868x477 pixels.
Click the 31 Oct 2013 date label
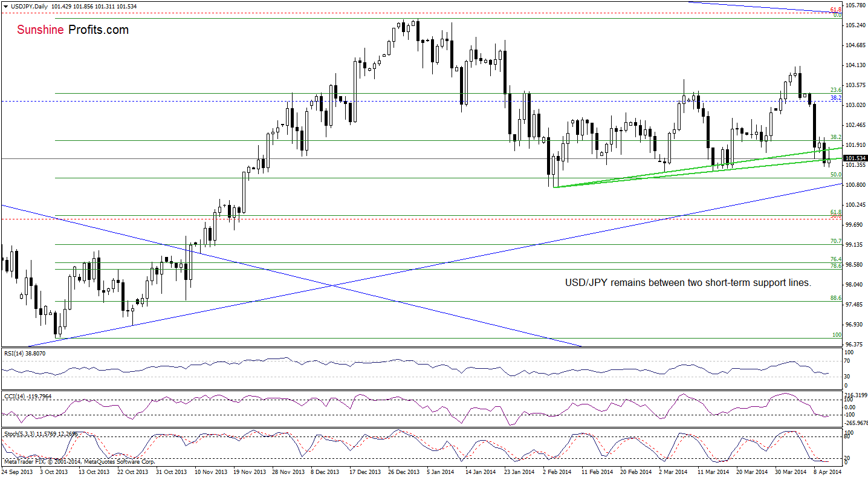(172, 471)
